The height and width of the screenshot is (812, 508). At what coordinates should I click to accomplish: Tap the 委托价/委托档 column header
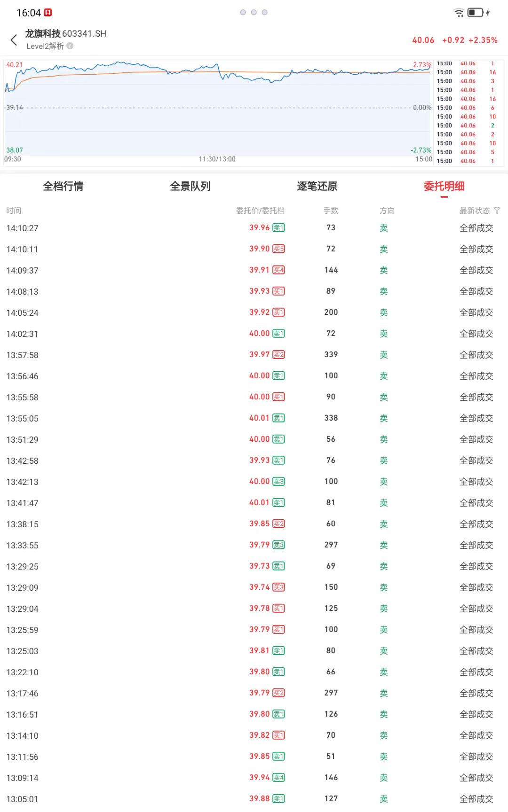click(260, 211)
